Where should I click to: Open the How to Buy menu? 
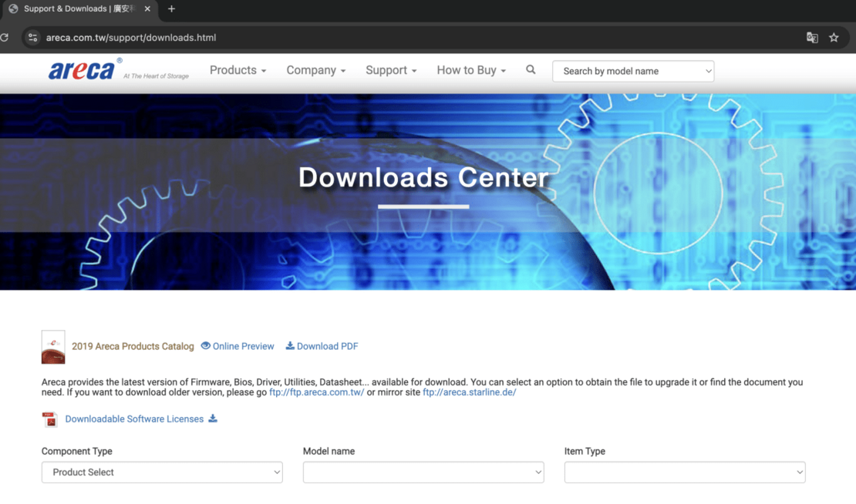[x=471, y=70]
